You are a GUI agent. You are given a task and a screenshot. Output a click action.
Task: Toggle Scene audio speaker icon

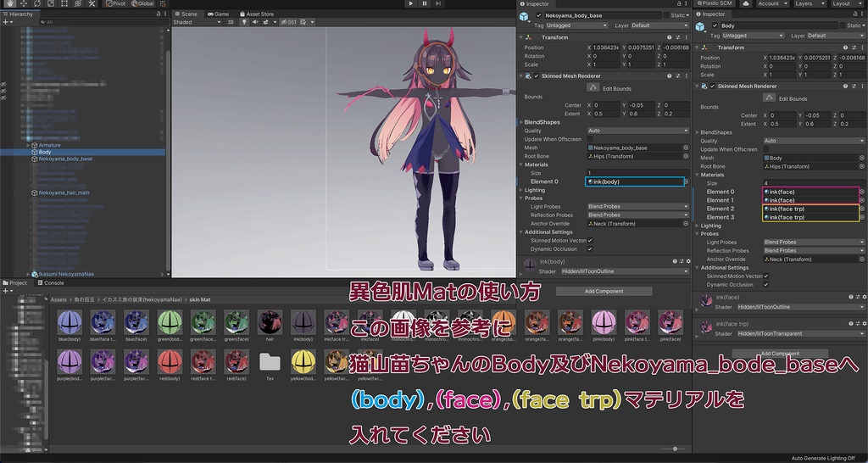click(255, 22)
